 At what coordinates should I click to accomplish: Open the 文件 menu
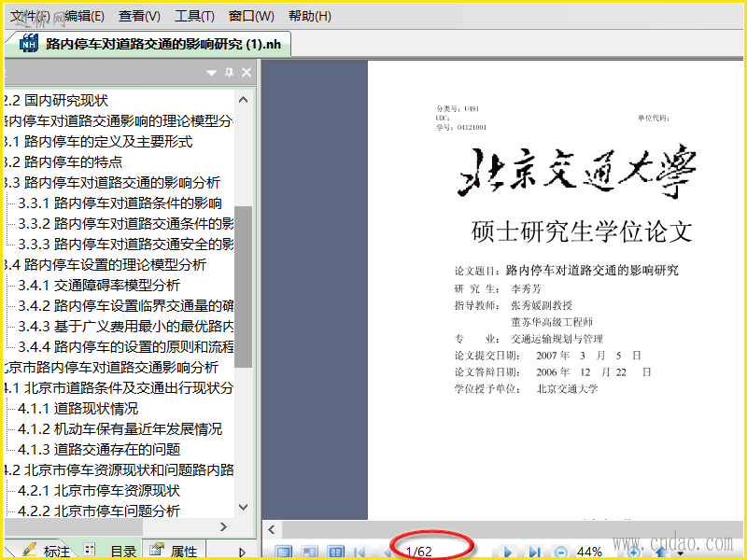point(30,16)
